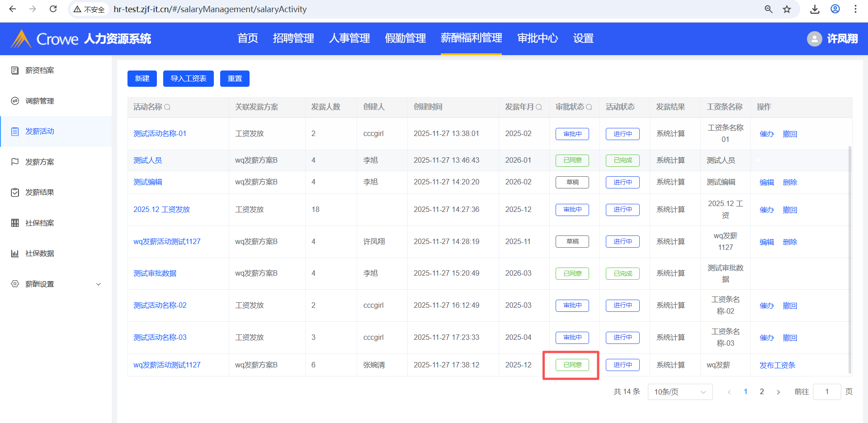Go to next page using the right chevron
The image size is (868, 423).
tap(778, 392)
